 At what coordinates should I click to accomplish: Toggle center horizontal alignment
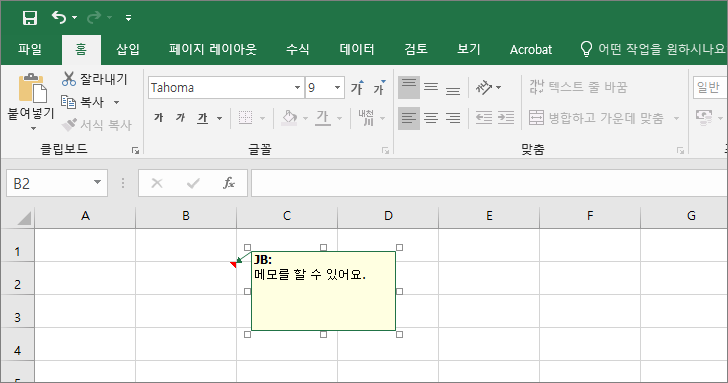coord(431,118)
